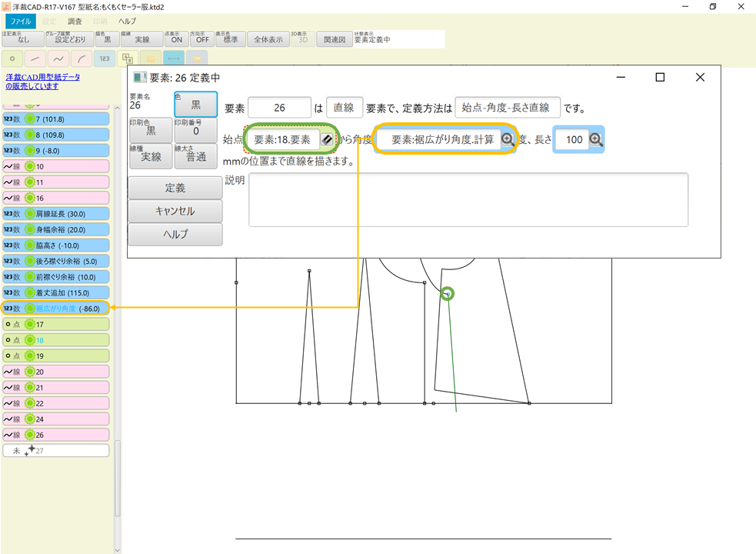Click the magnifier icon beside length value 100

tap(594, 139)
